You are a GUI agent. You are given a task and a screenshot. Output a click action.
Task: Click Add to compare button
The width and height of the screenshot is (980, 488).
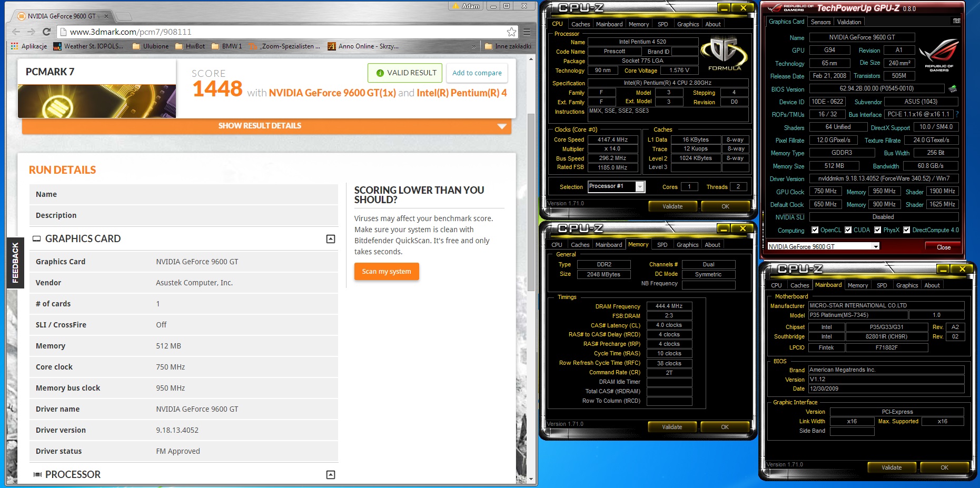477,73
